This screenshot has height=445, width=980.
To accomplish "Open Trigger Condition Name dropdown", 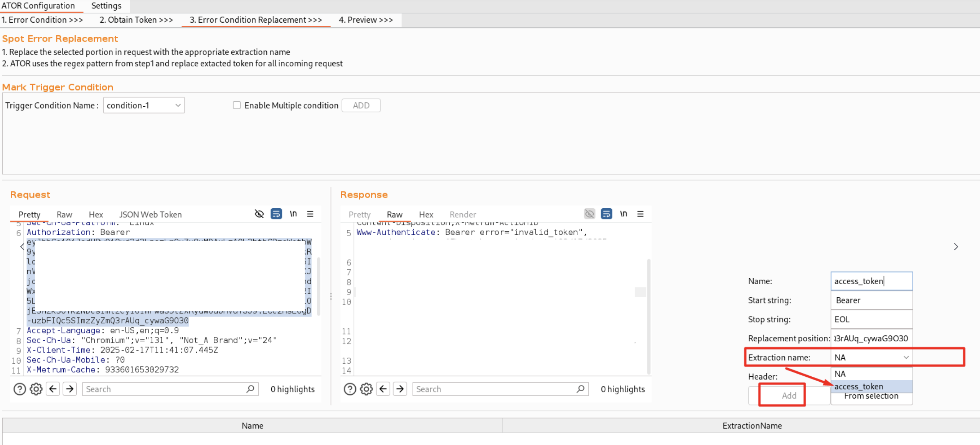I will pos(144,105).
